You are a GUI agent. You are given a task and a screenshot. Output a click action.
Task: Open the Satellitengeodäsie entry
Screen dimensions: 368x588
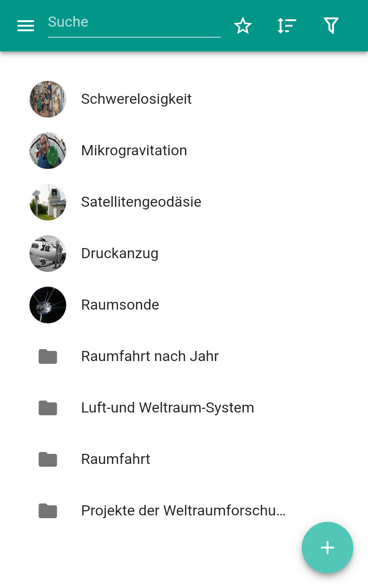pyautogui.click(x=184, y=202)
